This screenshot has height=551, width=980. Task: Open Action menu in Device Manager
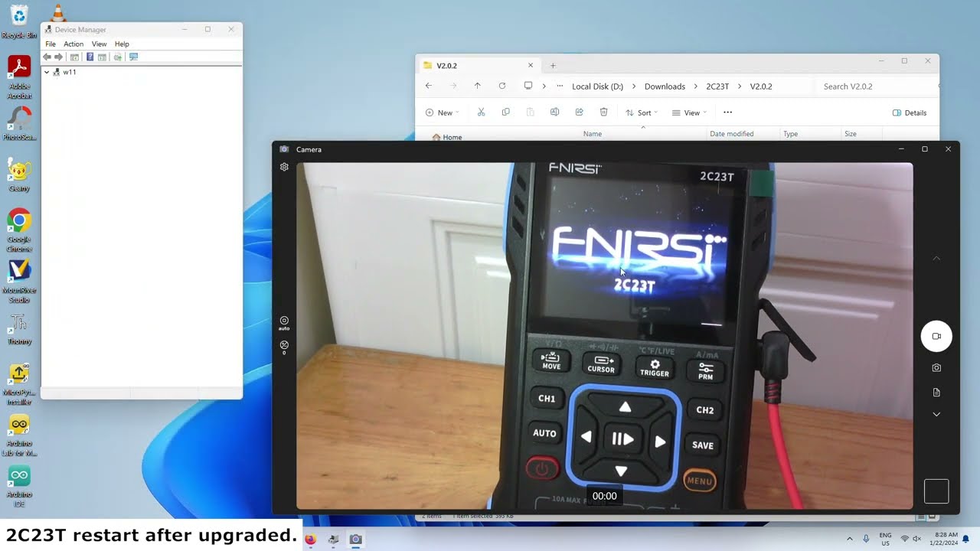(73, 44)
